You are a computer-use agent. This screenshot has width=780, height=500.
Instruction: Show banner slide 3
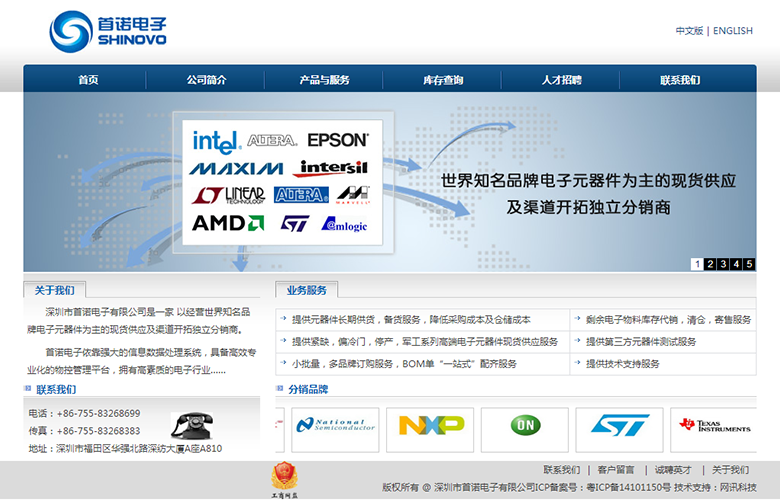(723, 264)
